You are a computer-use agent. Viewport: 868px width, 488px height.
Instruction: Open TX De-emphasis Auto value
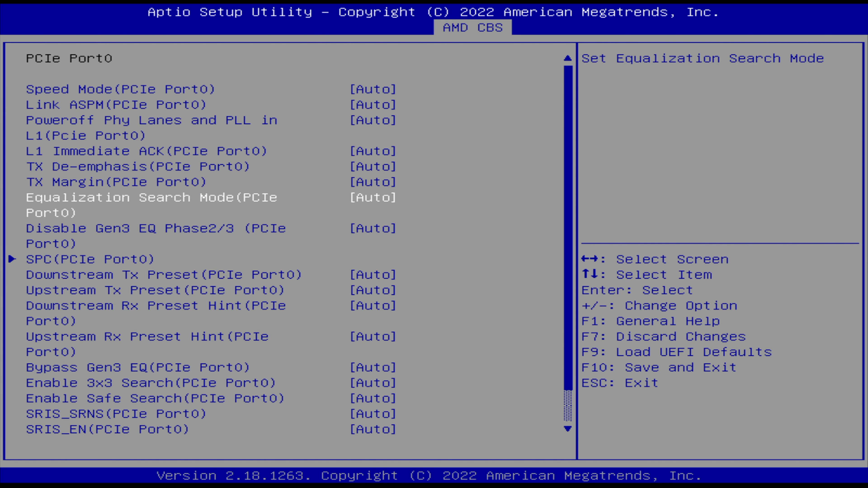[x=373, y=167]
